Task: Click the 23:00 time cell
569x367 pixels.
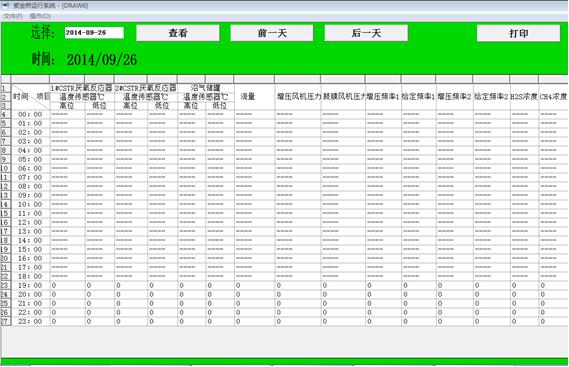Action: [x=30, y=321]
